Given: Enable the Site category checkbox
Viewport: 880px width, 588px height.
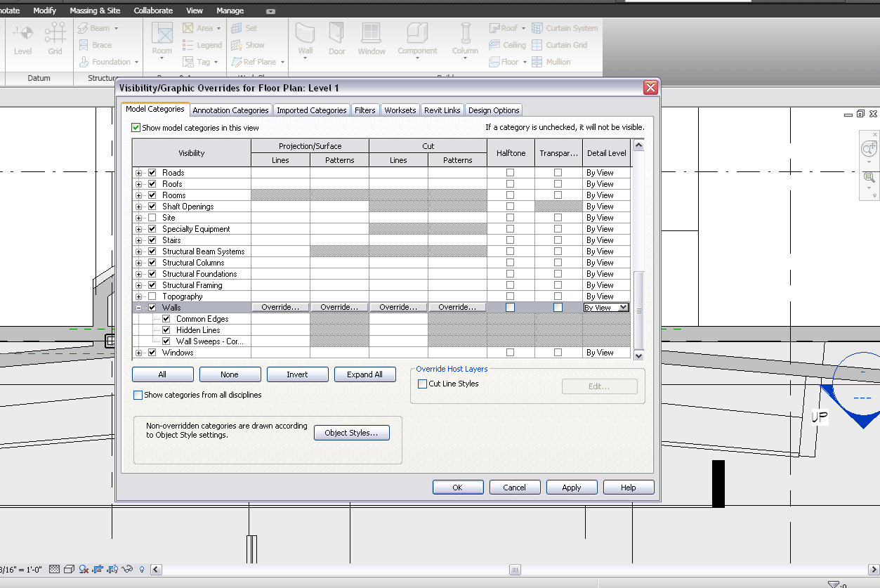Looking at the screenshot, I should point(152,218).
